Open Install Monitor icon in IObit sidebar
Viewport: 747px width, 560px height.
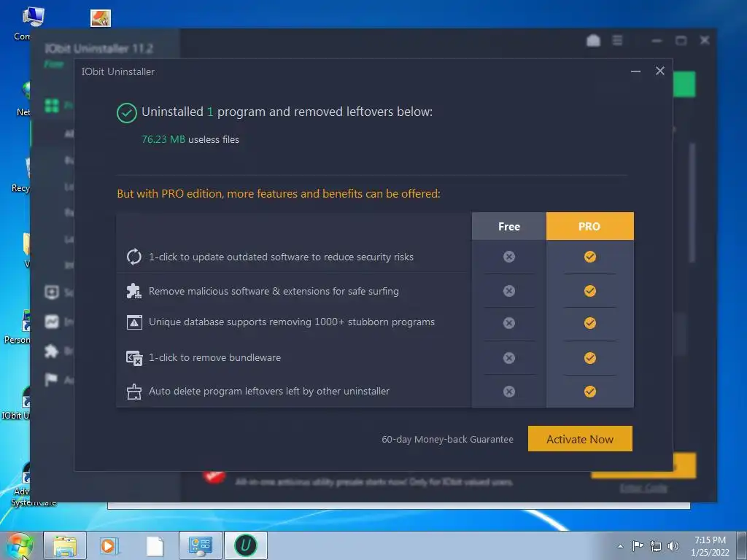52,322
